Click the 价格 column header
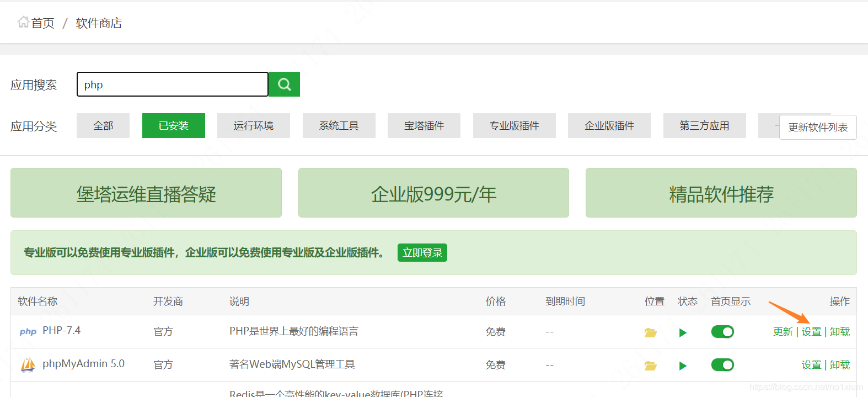Screen dimensions: 868x397 point(496,301)
